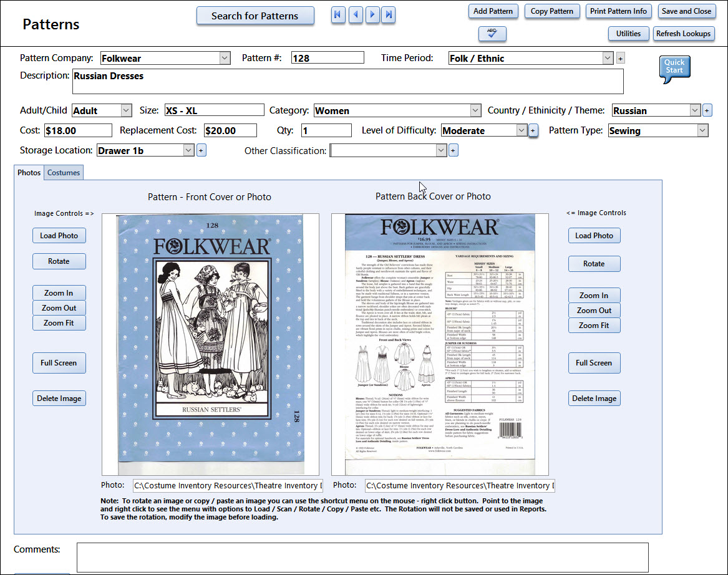Edit the Replacement Cost field
The width and height of the screenshot is (728, 575).
pyautogui.click(x=230, y=130)
